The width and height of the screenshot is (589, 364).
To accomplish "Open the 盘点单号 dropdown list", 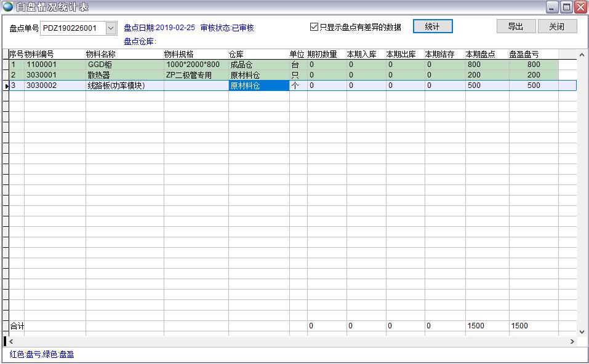I will (111, 28).
